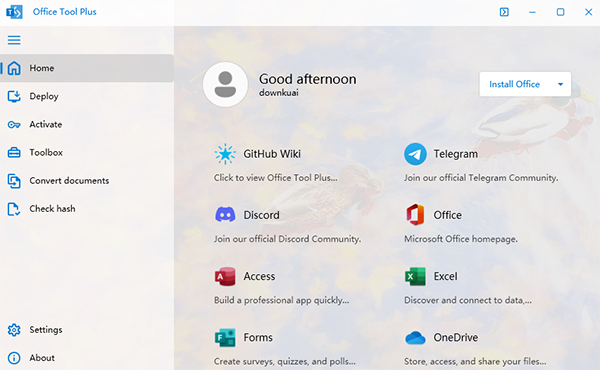The height and width of the screenshot is (370, 600).
Task: Expand the Install Office dropdown arrow
Action: [x=560, y=84]
